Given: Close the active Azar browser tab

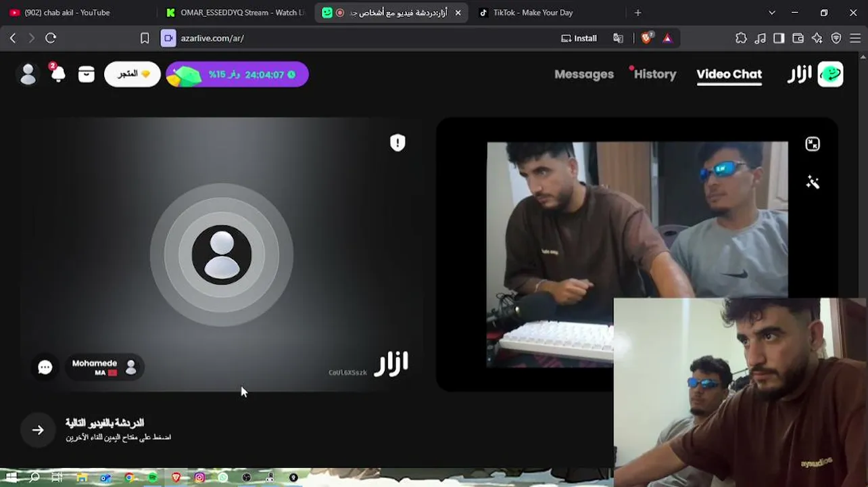Looking at the screenshot, I should (x=458, y=13).
